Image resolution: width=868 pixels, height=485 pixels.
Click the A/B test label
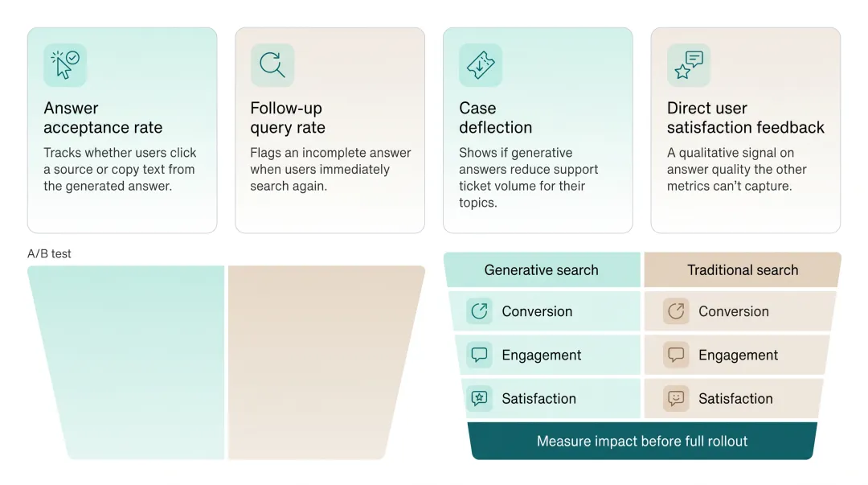[49, 254]
